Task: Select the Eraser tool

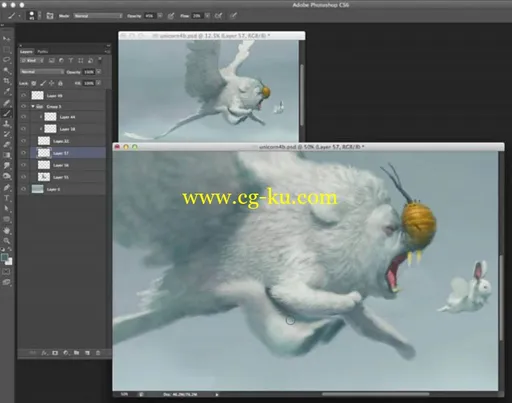Action: [6, 145]
